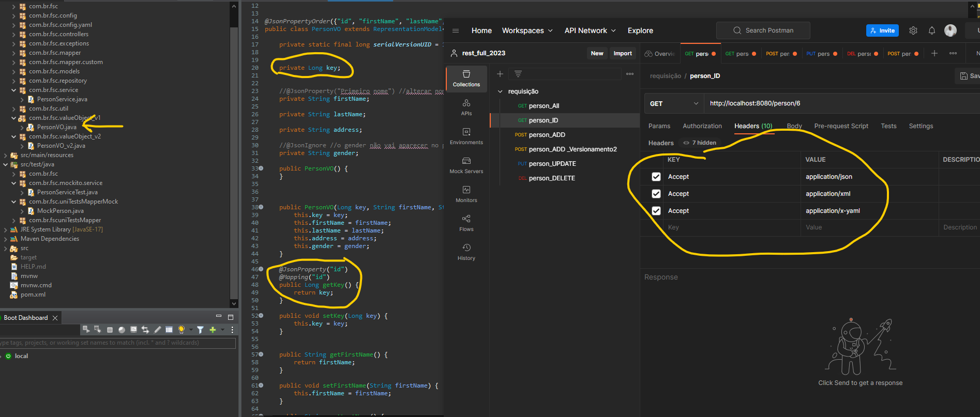Viewport: 980px width, 417px height.
Task: Open the GET method dropdown
Action: (674, 103)
